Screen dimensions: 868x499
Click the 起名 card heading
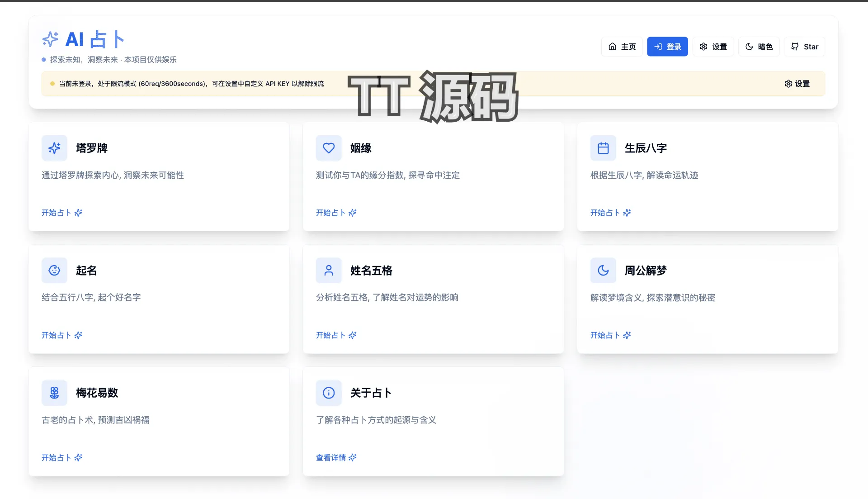pos(86,271)
